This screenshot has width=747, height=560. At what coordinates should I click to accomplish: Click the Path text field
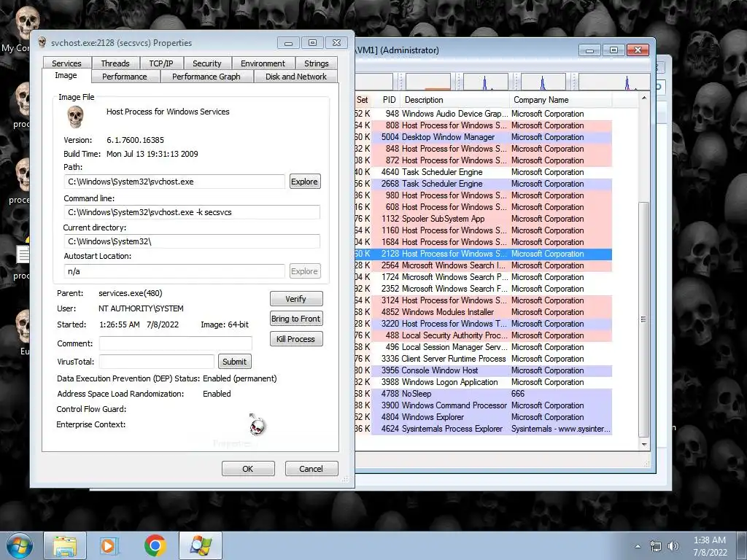pos(174,182)
